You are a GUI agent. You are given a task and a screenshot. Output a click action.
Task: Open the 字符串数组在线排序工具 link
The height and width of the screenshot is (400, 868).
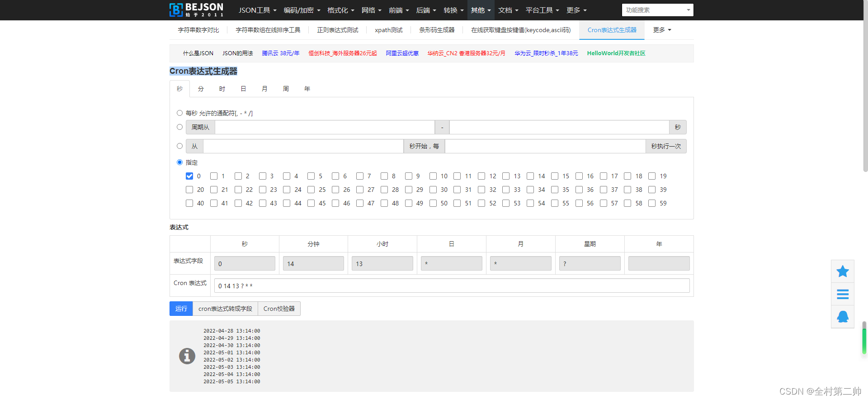[x=268, y=30]
